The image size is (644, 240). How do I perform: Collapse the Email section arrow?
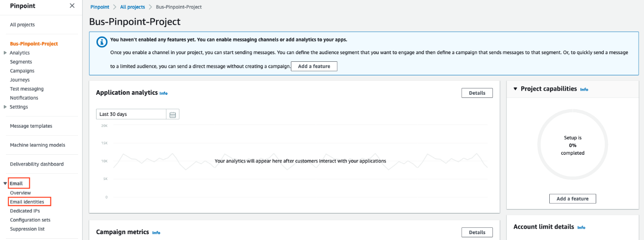(x=5, y=184)
